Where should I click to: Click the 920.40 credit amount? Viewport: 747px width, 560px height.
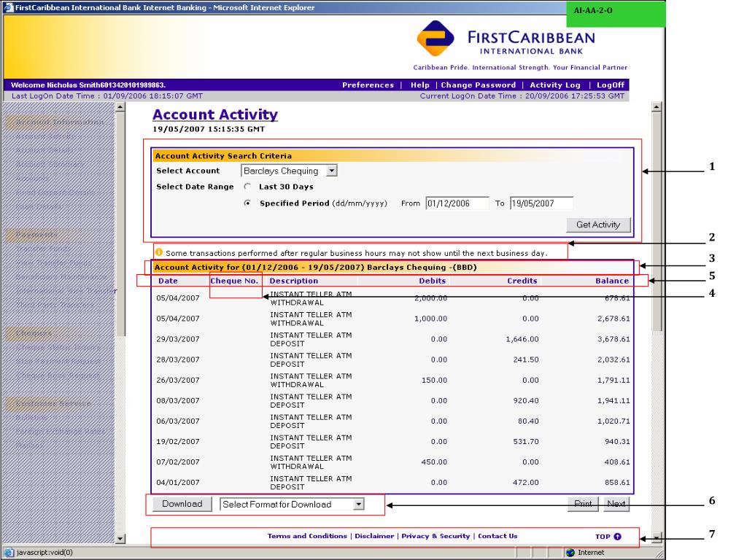[x=526, y=400]
